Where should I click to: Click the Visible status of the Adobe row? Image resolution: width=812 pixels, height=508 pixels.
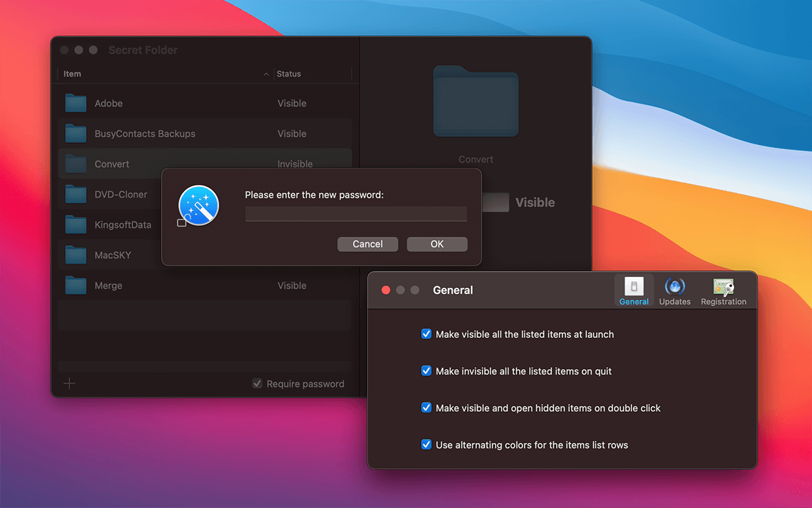292,104
